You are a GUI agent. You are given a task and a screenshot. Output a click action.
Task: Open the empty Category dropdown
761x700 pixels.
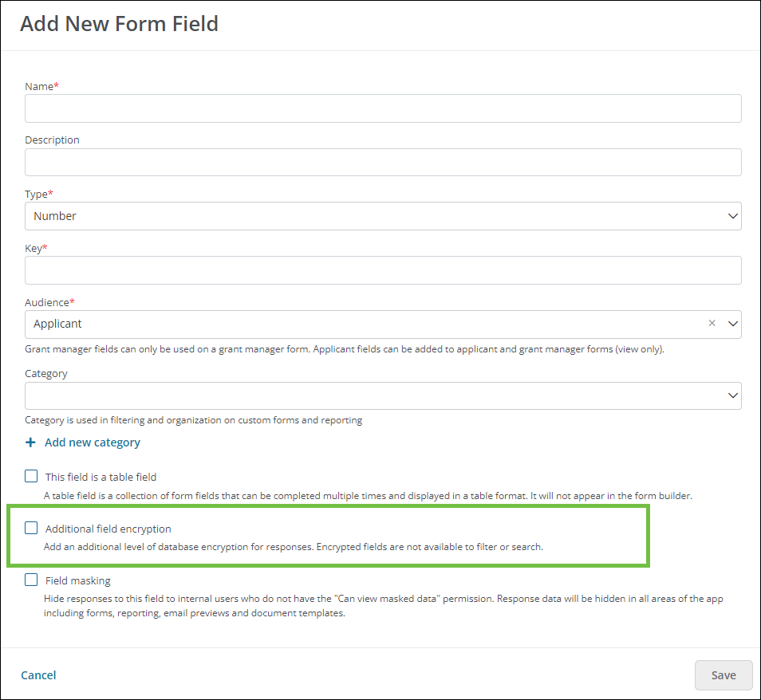point(383,395)
